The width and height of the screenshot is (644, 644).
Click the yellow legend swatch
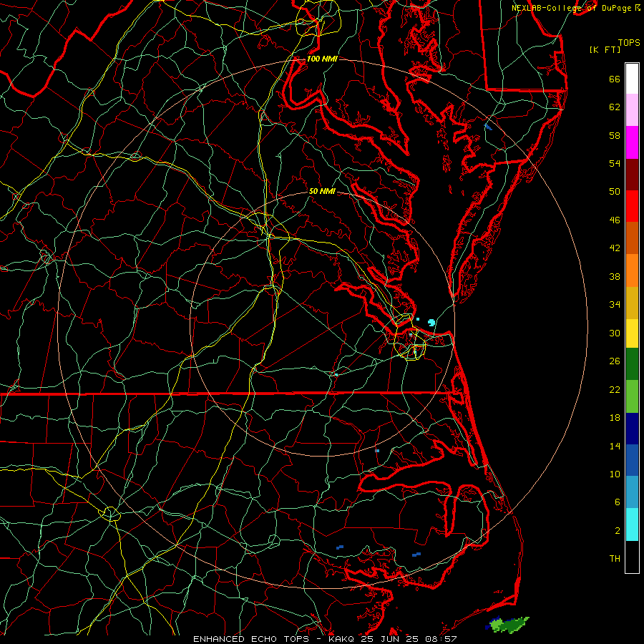coord(632,333)
